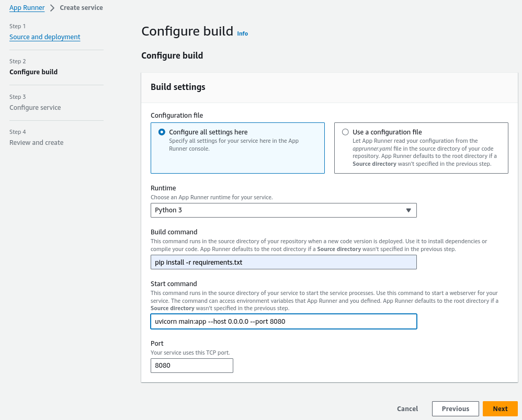522x420 pixels.
Task: Select Configure build step in the sidebar
Action: pyautogui.click(x=33, y=72)
